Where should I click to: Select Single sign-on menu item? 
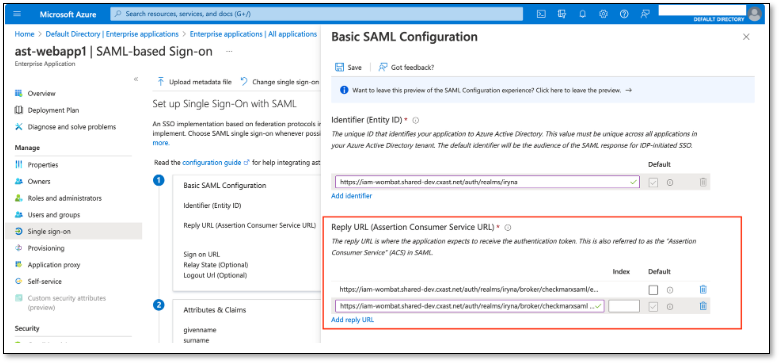coord(74,231)
